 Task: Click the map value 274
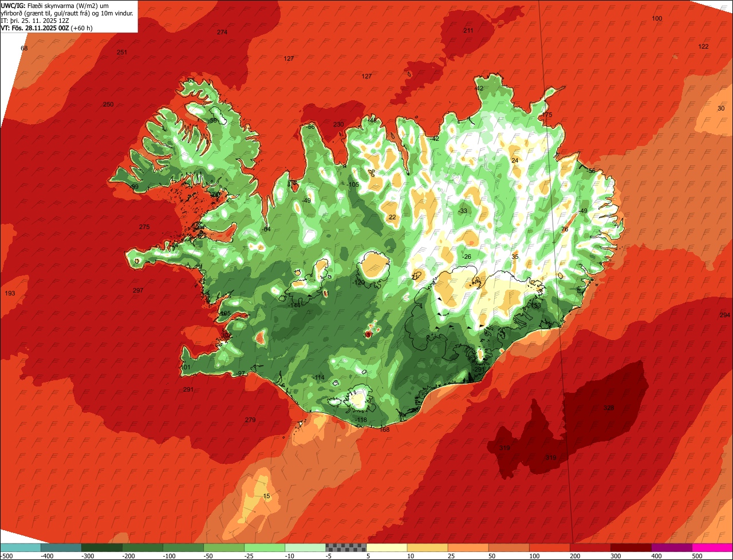tap(222, 32)
